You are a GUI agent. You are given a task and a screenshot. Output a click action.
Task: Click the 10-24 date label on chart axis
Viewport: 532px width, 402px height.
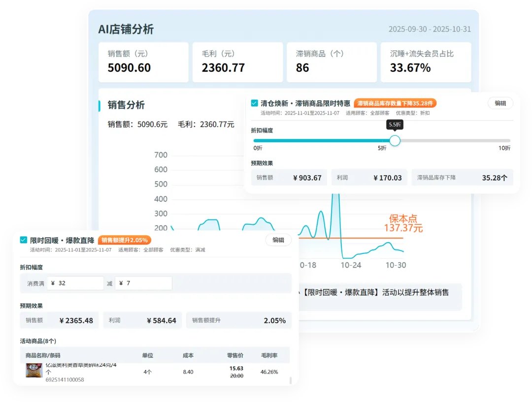(x=351, y=265)
